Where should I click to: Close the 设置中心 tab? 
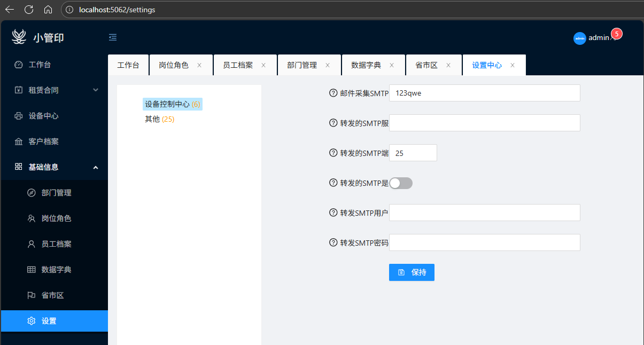pyautogui.click(x=513, y=65)
